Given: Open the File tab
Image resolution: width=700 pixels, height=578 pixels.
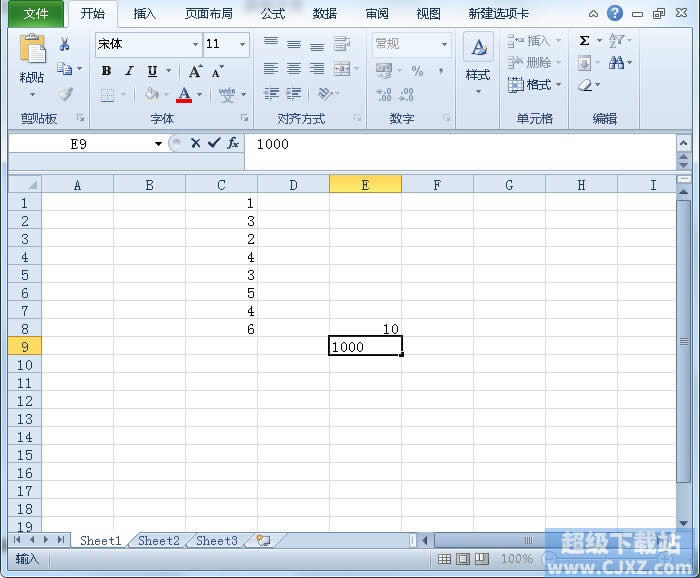Looking at the screenshot, I should pos(36,14).
